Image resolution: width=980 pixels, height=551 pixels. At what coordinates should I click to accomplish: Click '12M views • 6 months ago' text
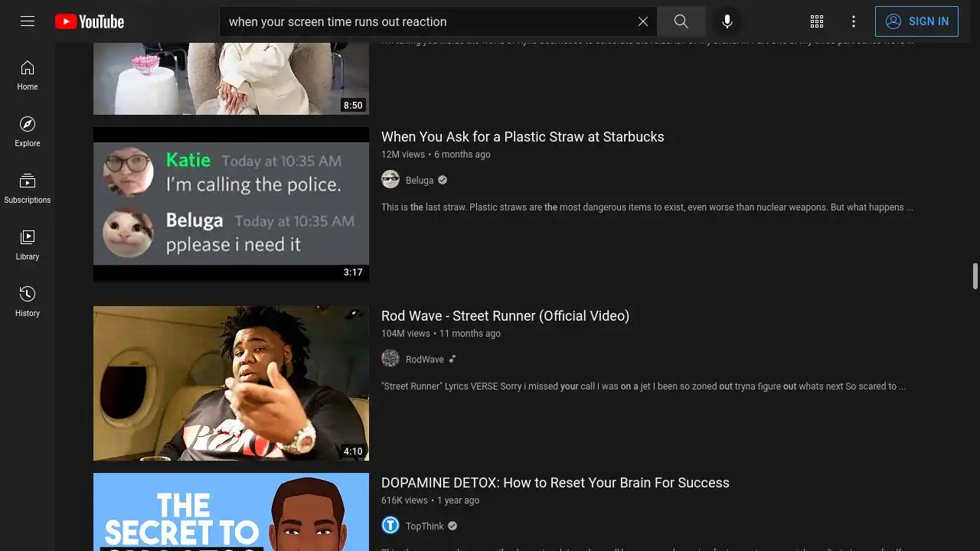[436, 155]
